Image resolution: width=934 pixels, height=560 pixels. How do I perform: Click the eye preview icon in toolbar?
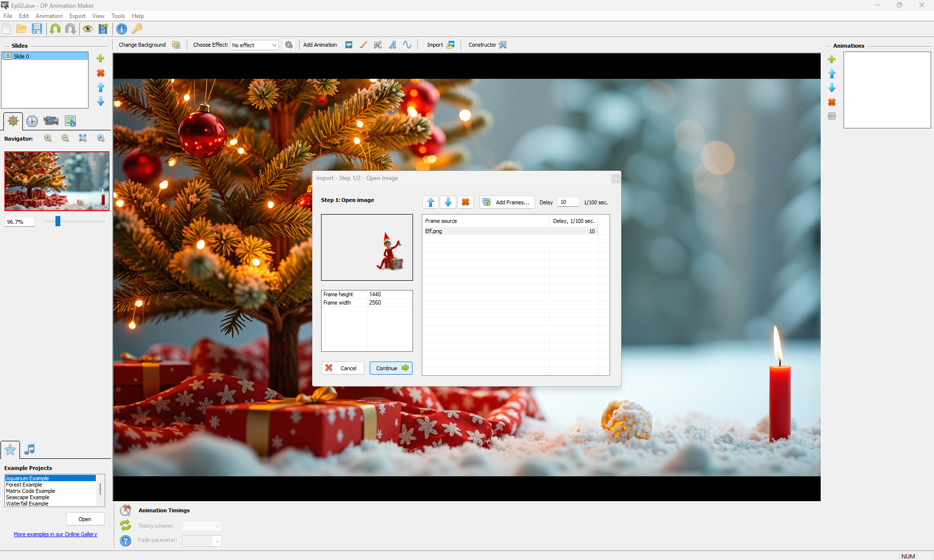coord(88,29)
